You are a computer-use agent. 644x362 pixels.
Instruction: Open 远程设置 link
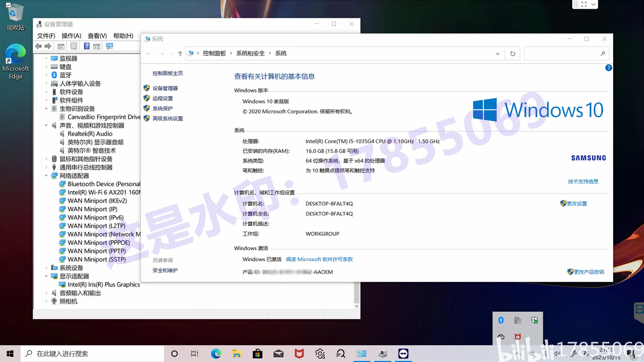point(163,98)
